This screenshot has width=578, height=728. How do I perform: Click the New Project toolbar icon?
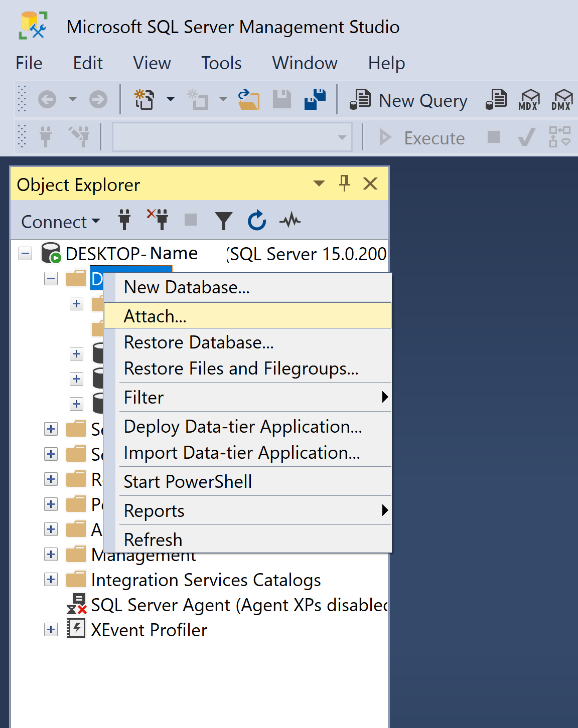144,99
